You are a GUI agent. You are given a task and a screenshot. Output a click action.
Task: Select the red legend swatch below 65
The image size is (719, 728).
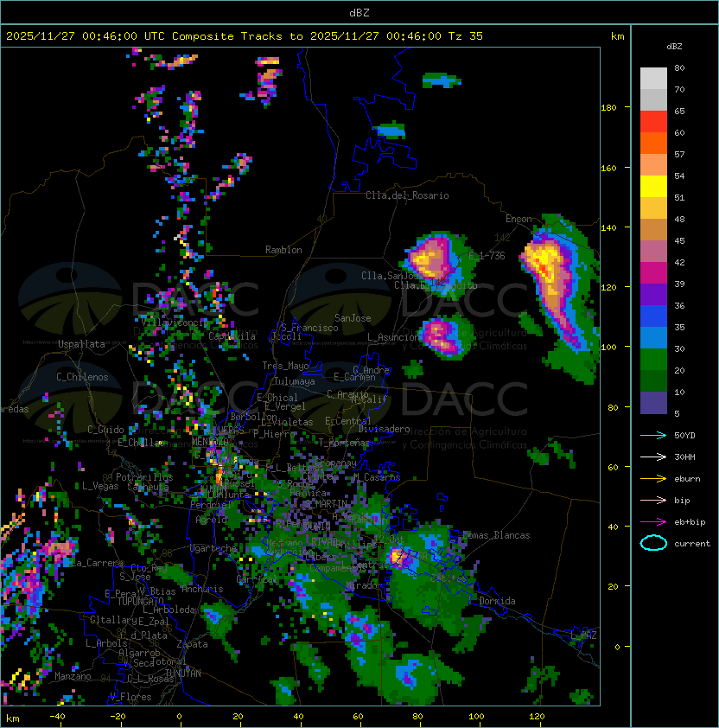click(x=653, y=122)
